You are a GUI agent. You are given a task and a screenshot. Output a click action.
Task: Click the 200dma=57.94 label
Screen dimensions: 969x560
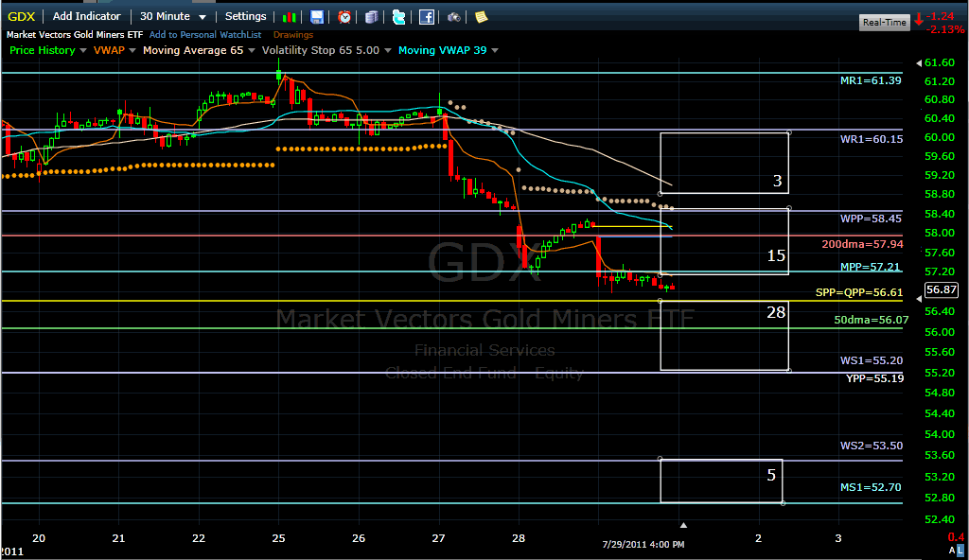click(862, 244)
